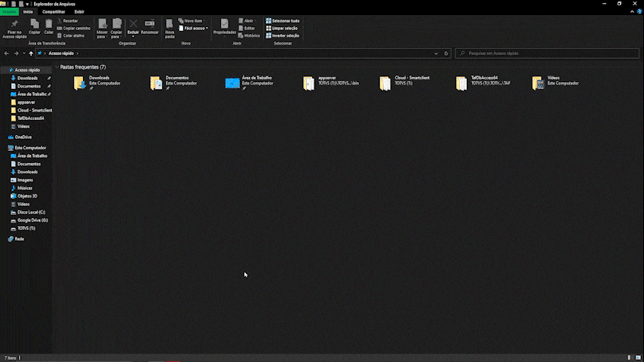The width and height of the screenshot is (644, 362).
Task: Open Quick Access Toolbar customize dropdown
Action: pos(27,4)
